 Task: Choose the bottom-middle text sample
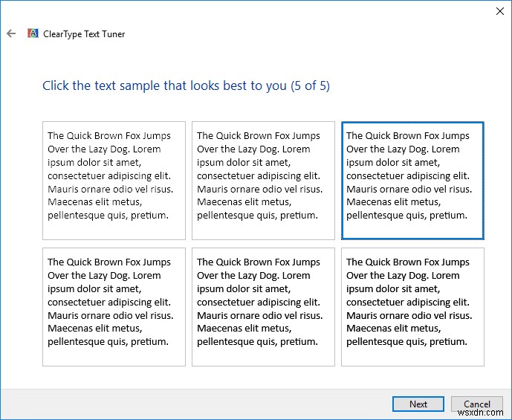[263, 307]
